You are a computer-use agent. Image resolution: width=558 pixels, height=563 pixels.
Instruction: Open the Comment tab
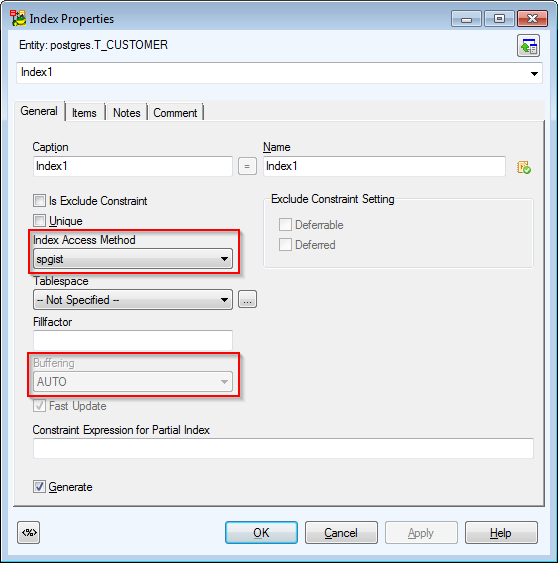pyautogui.click(x=175, y=113)
